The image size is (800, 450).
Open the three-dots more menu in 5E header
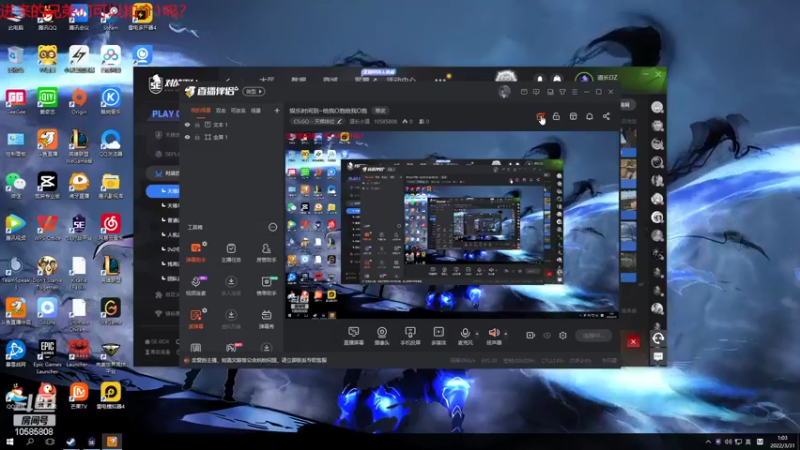point(440,80)
